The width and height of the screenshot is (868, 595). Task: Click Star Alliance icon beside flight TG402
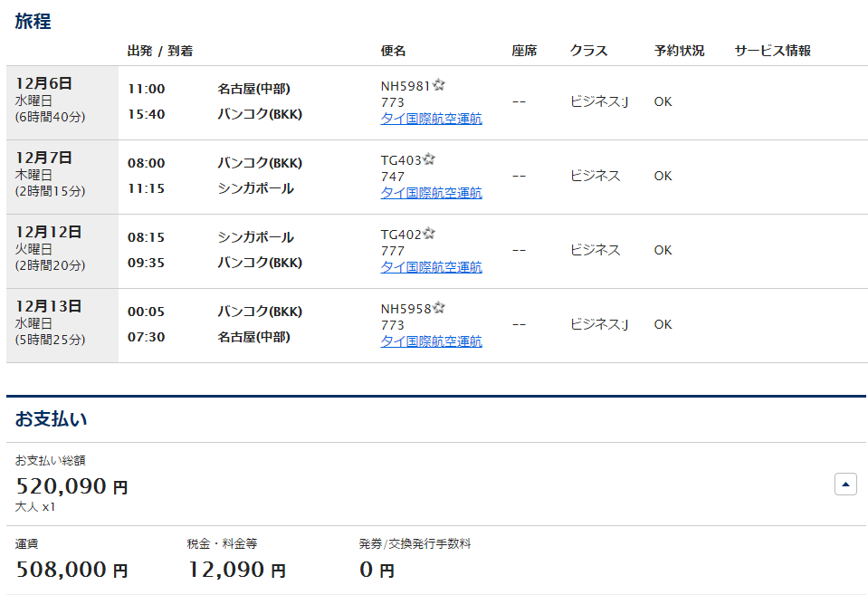(x=429, y=234)
